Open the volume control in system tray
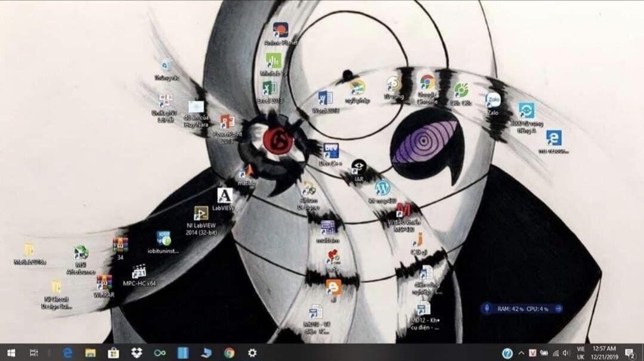644x361 pixels. [x=565, y=353]
